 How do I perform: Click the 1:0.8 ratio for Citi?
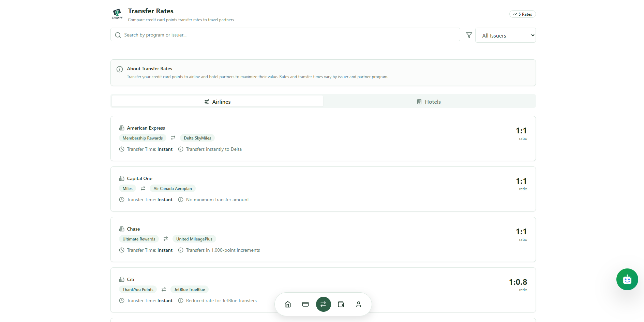pos(518,282)
